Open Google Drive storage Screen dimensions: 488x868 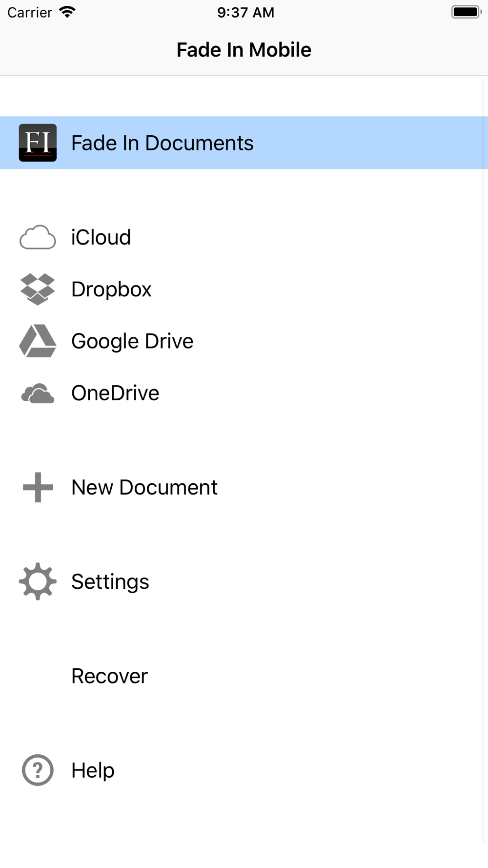coord(244,341)
